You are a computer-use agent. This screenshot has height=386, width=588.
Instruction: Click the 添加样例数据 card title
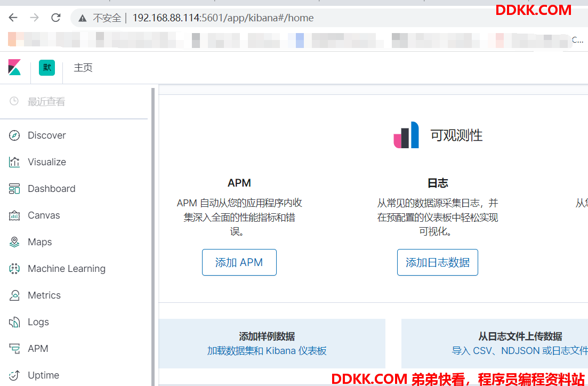point(267,336)
